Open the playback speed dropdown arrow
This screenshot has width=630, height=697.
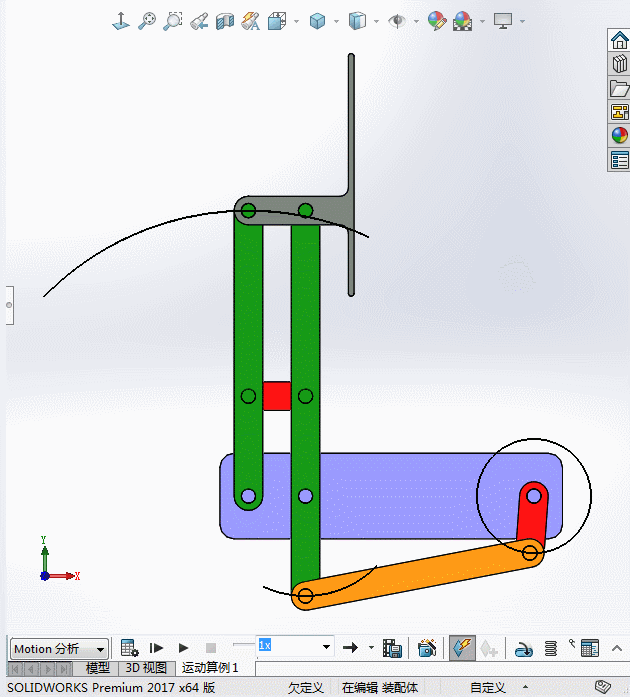(326, 646)
